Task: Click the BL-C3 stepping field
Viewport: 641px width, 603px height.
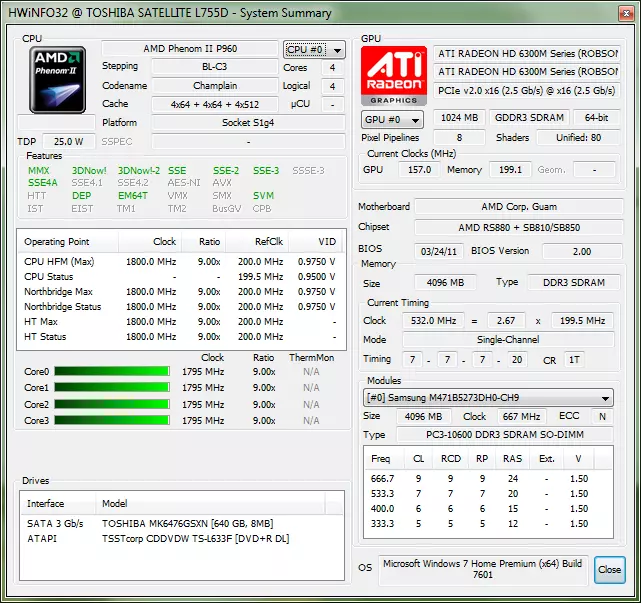Action: [215, 67]
